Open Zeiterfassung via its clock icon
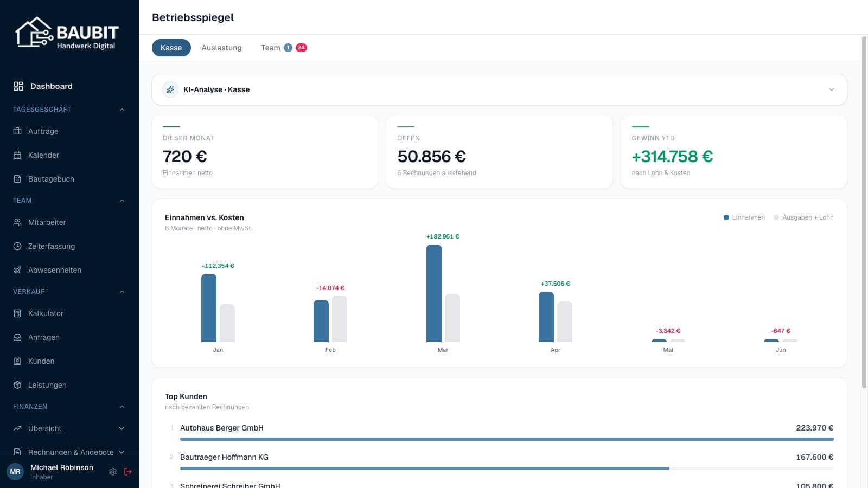Screen dimensions: 868x488 pos(17,246)
